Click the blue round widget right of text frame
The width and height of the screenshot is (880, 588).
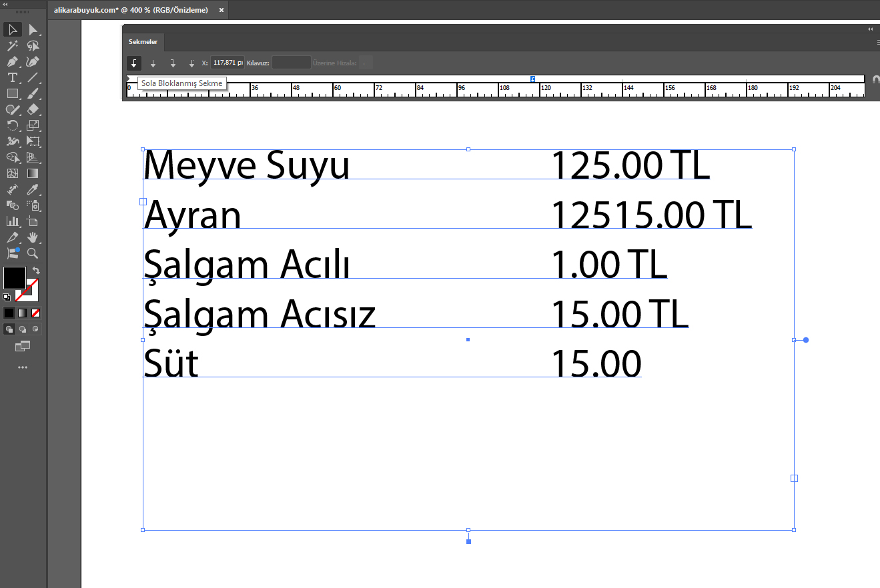pyautogui.click(x=806, y=340)
